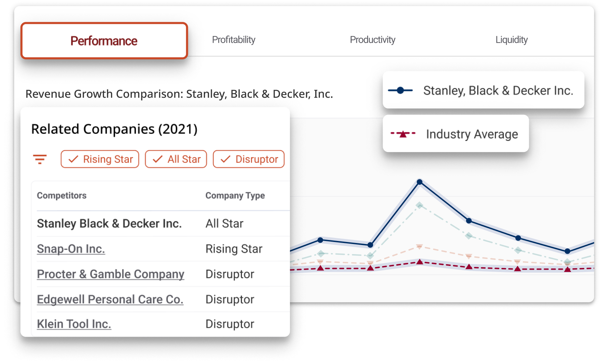Open the Snap-On Inc. link
Image resolution: width=601 pixels, height=364 pixels.
[x=71, y=249]
